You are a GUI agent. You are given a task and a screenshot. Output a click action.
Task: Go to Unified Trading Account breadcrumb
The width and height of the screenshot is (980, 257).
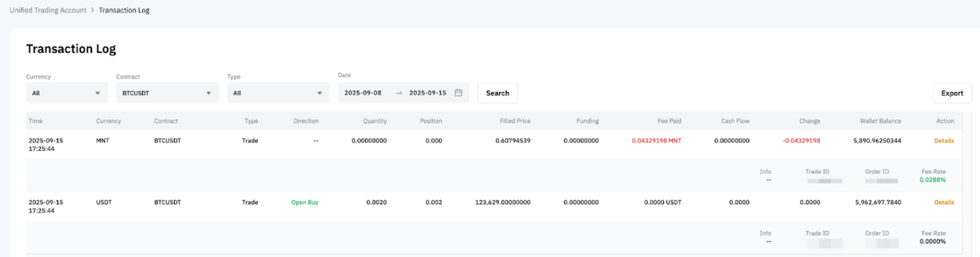pos(48,10)
